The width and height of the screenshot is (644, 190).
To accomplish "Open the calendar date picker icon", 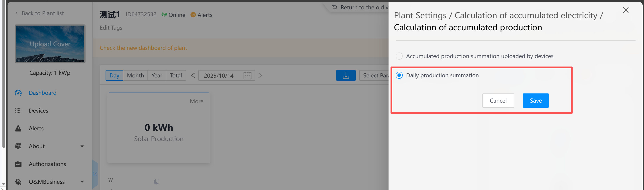I will click(x=247, y=75).
